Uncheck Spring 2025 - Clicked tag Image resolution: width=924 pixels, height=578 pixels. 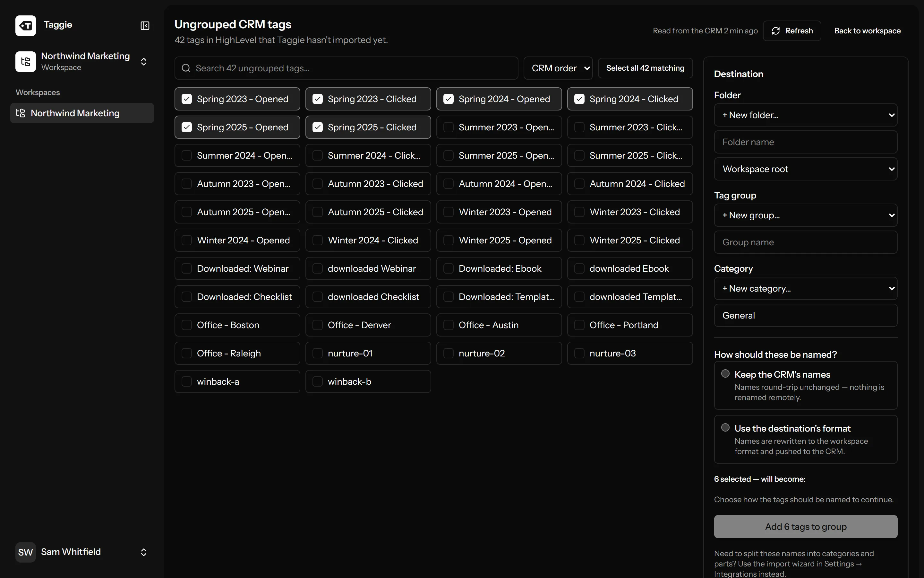(318, 127)
